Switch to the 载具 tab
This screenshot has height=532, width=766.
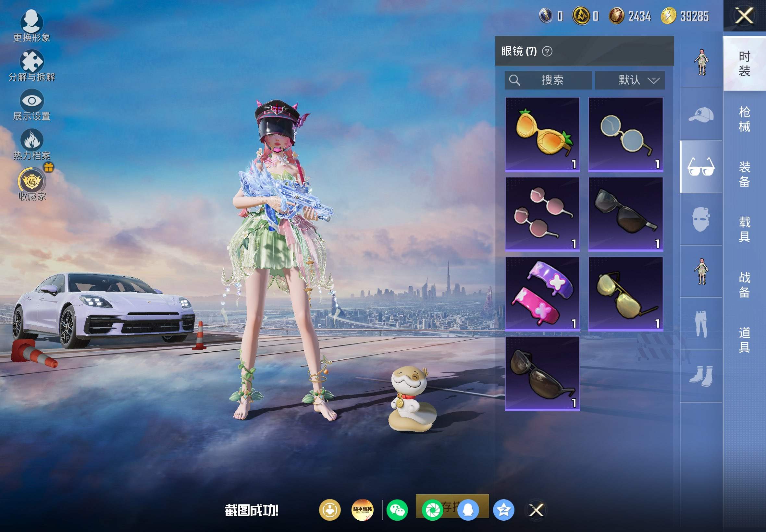click(745, 229)
